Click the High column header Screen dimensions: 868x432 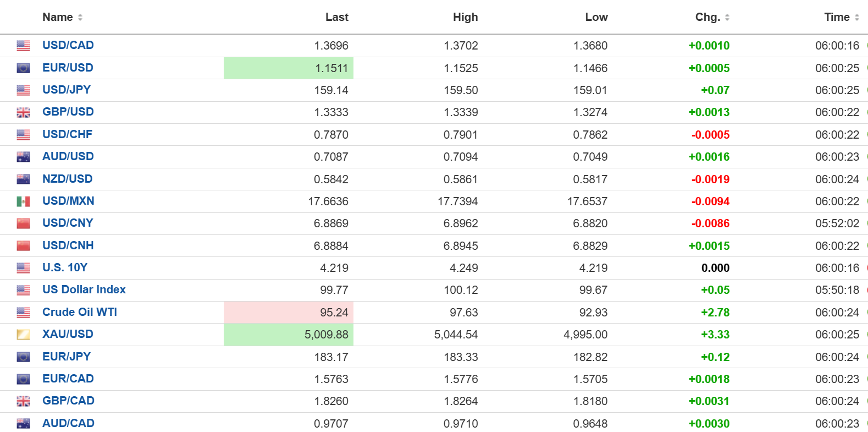coord(465,17)
